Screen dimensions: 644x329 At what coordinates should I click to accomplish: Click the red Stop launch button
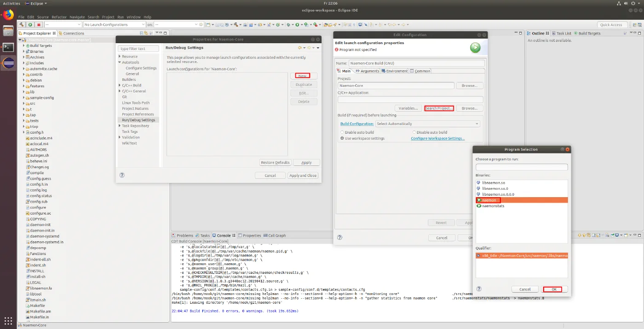[39, 24]
